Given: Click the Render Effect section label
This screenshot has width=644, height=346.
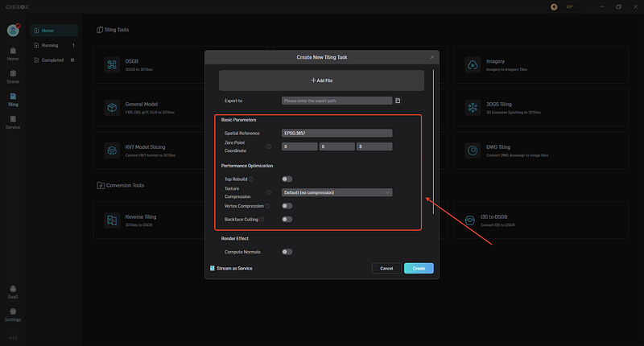Looking at the screenshot, I should pos(234,238).
